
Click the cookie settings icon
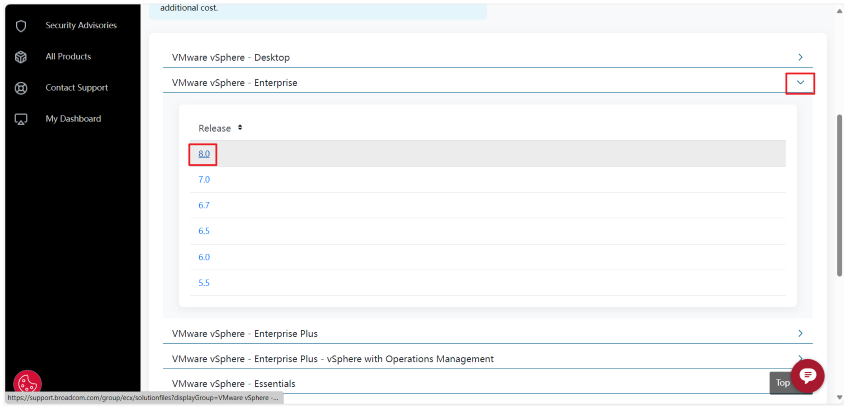pos(27,383)
